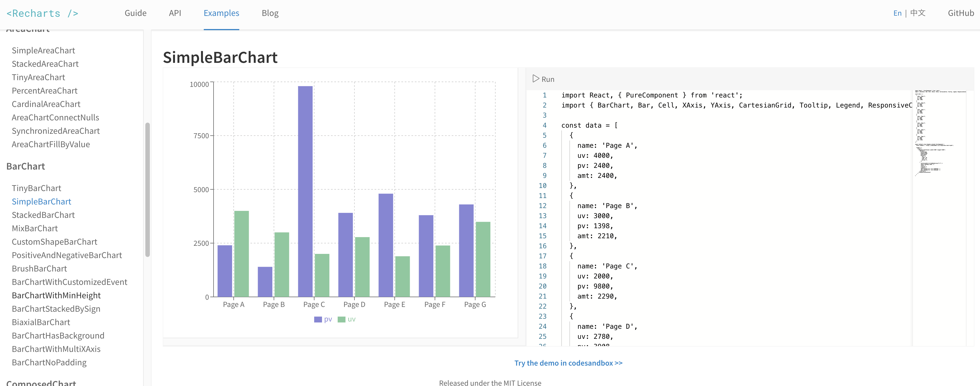The image size is (980, 386).
Task: Select TinyBarChart example
Action: point(36,188)
